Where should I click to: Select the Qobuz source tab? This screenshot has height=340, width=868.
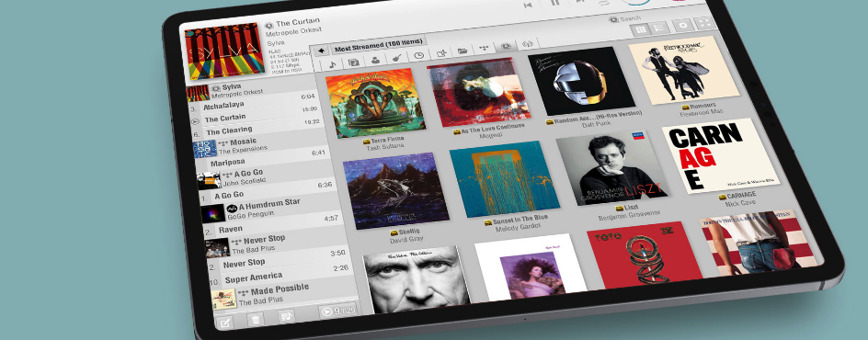tap(505, 47)
